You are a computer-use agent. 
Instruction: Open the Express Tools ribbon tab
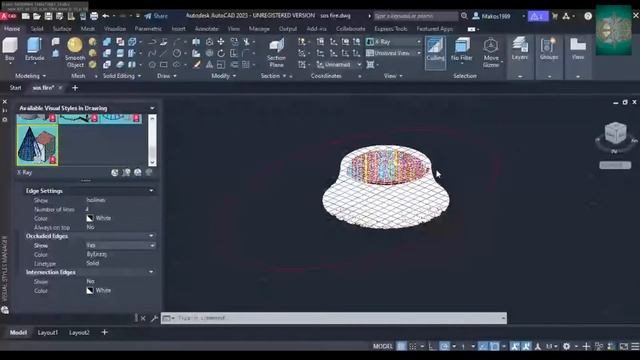tap(391, 29)
